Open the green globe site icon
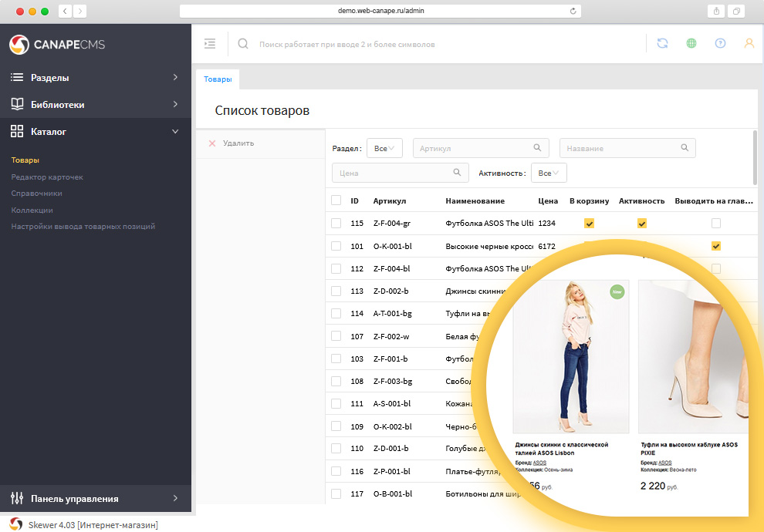 (691, 44)
